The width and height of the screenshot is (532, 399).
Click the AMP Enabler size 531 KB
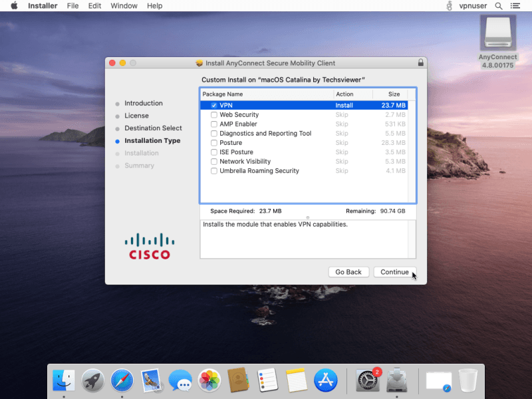[x=395, y=124]
